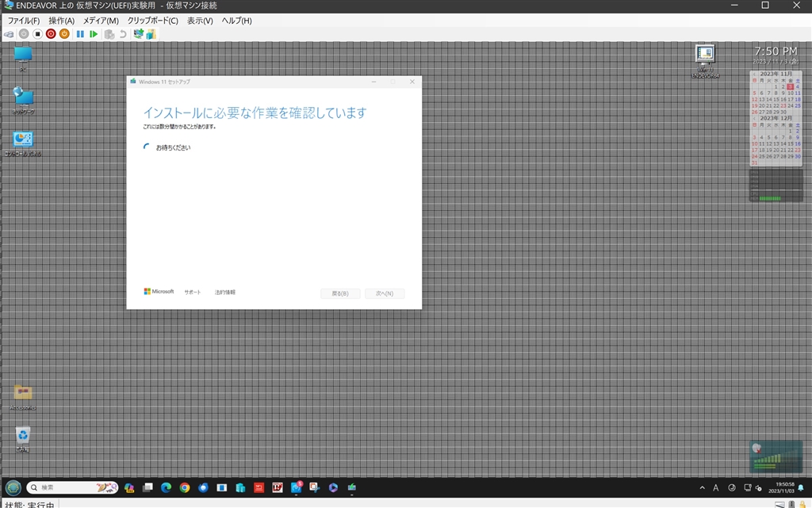Click the guest Start button on taskbar
The image size is (812, 508).
[x=13, y=487]
